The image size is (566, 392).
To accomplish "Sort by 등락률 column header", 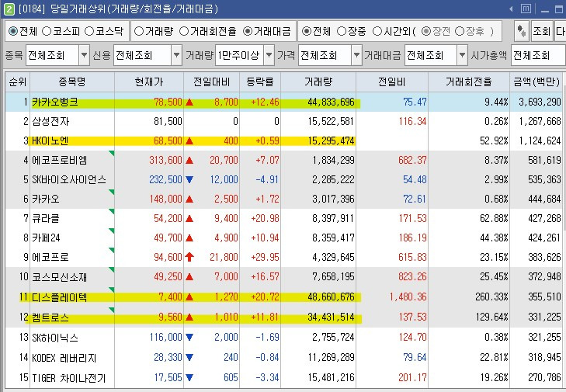I will [260, 82].
